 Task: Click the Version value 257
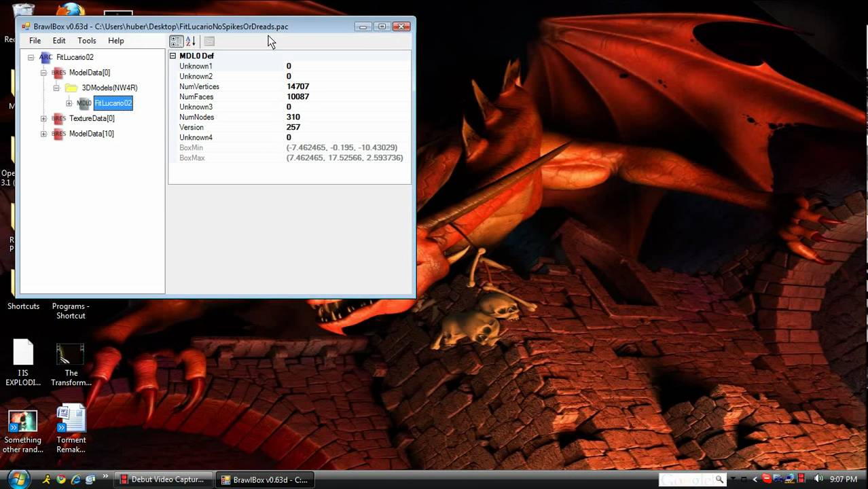click(293, 127)
